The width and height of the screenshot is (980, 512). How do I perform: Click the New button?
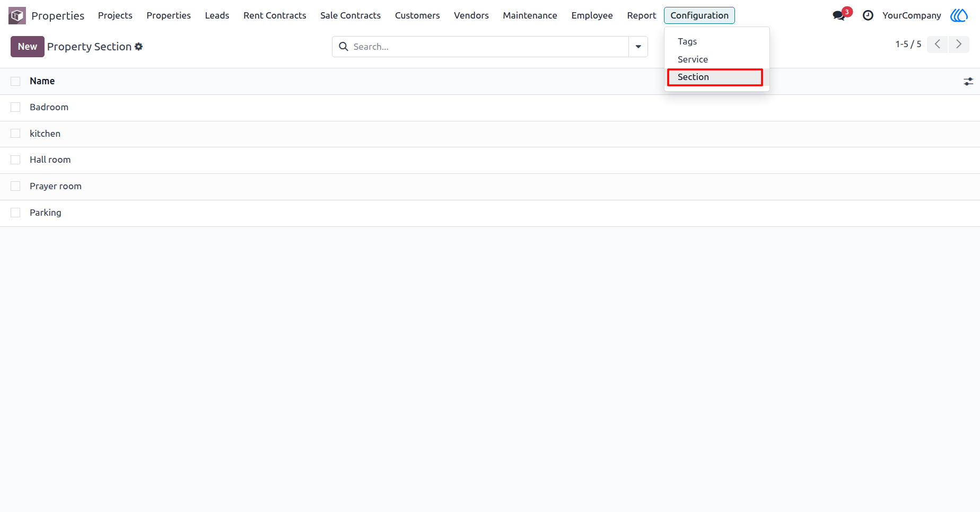pyautogui.click(x=28, y=47)
